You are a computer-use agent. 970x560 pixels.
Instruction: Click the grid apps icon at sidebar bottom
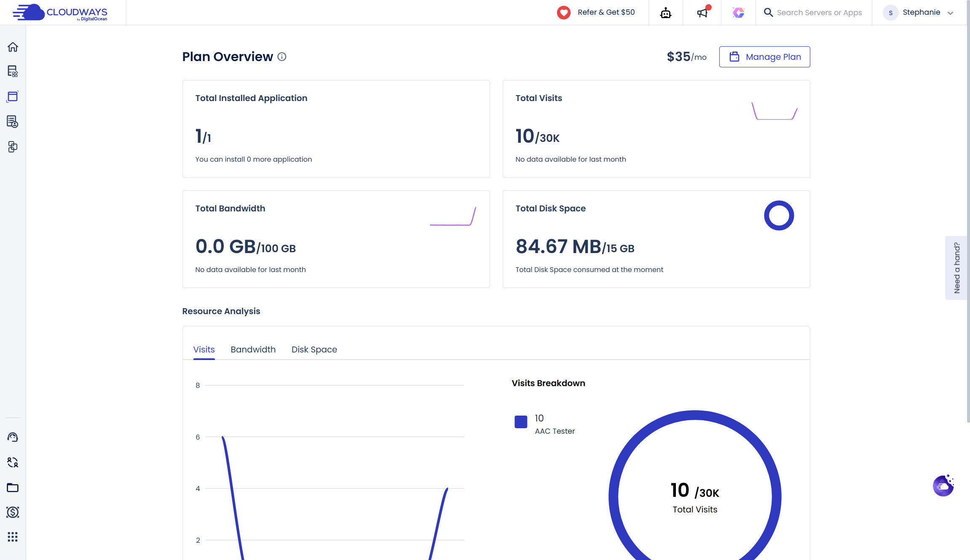pyautogui.click(x=13, y=537)
